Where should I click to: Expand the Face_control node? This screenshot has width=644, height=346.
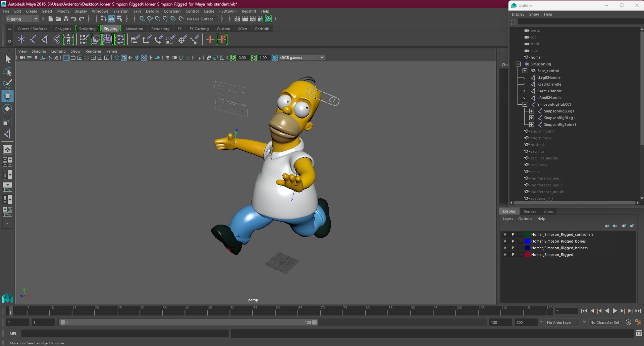coord(525,71)
